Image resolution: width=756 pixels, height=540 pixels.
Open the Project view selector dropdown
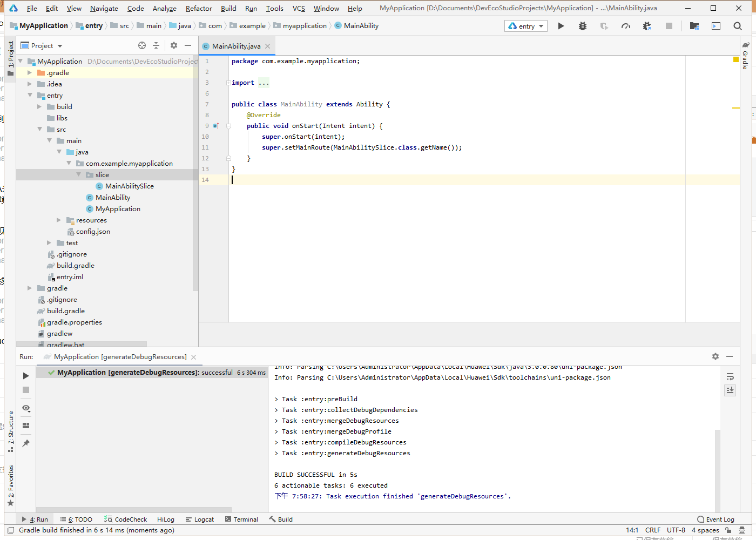(x=42, y=46)
